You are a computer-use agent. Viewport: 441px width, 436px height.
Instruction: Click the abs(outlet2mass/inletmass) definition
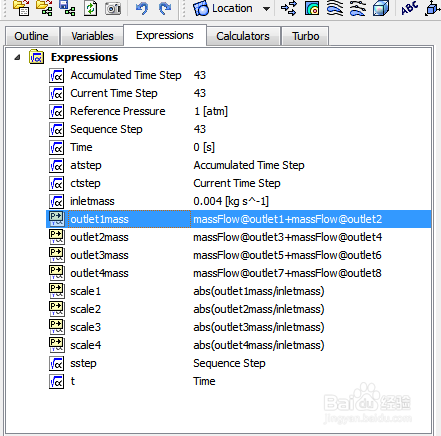click(259, 309)
